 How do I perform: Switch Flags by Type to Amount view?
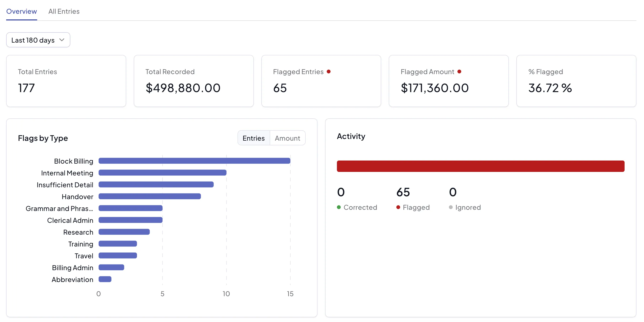[x=287, y=138]
